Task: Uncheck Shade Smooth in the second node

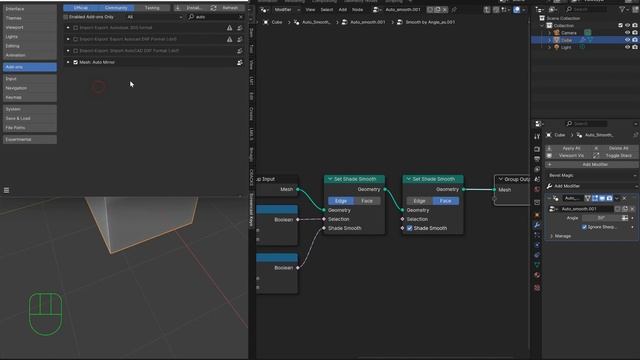Action: point(409,228)
